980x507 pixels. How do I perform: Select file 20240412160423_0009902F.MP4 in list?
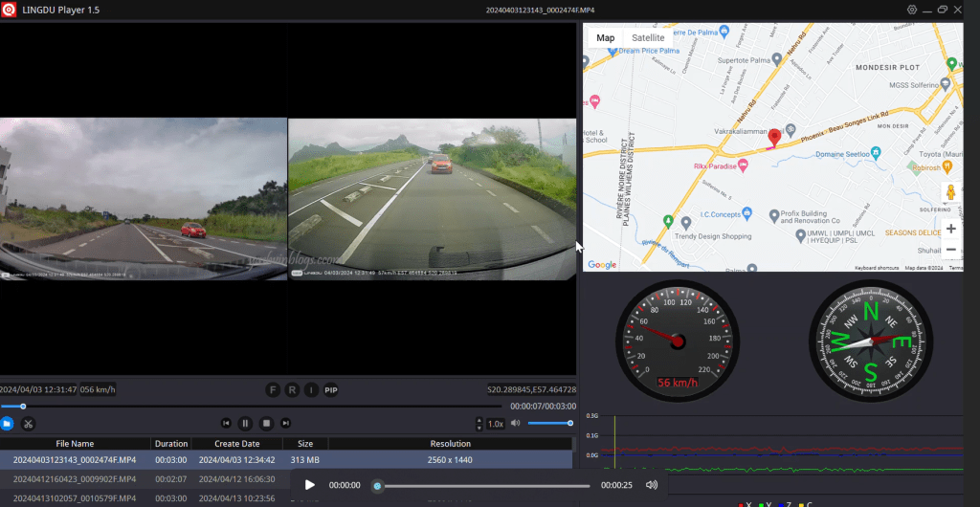tap(75, 479)
